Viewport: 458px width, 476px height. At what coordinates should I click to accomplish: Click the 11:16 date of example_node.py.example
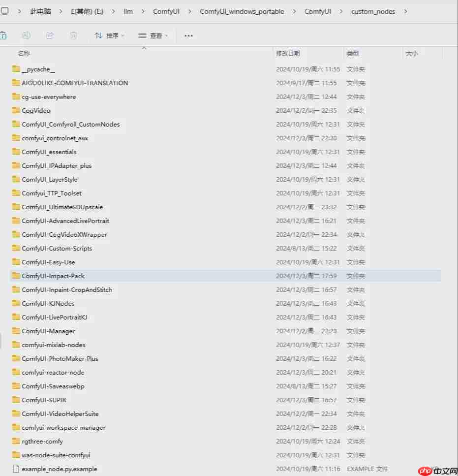click(x=308, y=469)
